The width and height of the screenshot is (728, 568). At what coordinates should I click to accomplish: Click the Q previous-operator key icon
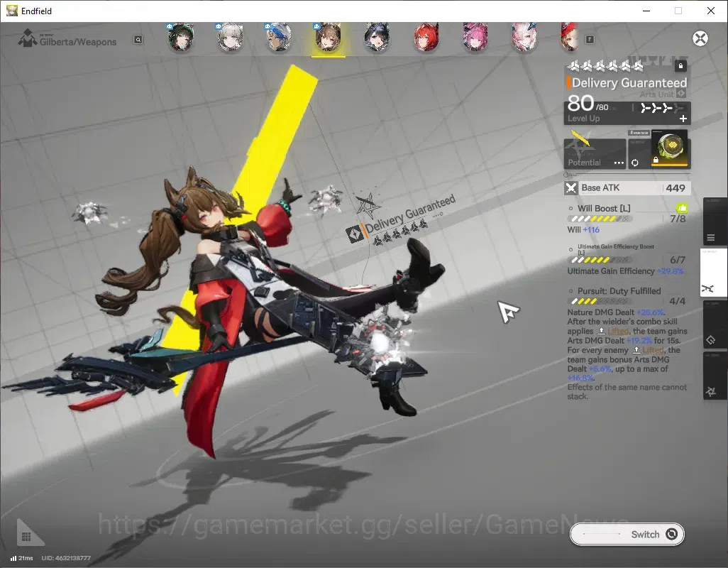coord(138,40)
